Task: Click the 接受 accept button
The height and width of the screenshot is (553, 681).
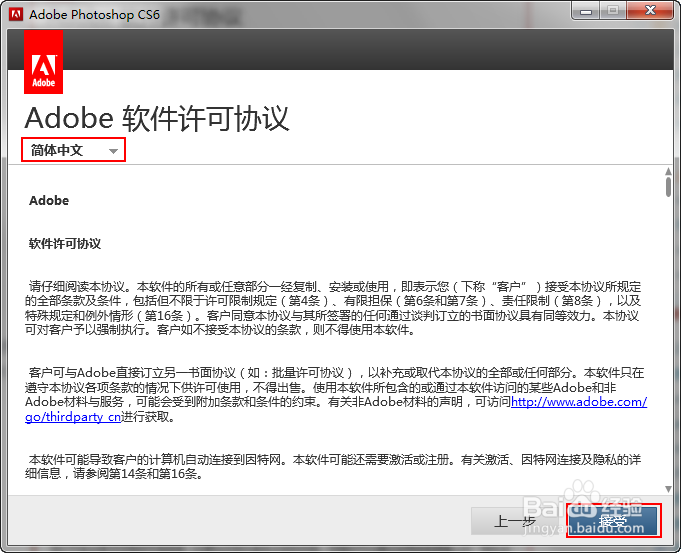Action: tap(613, 521)
